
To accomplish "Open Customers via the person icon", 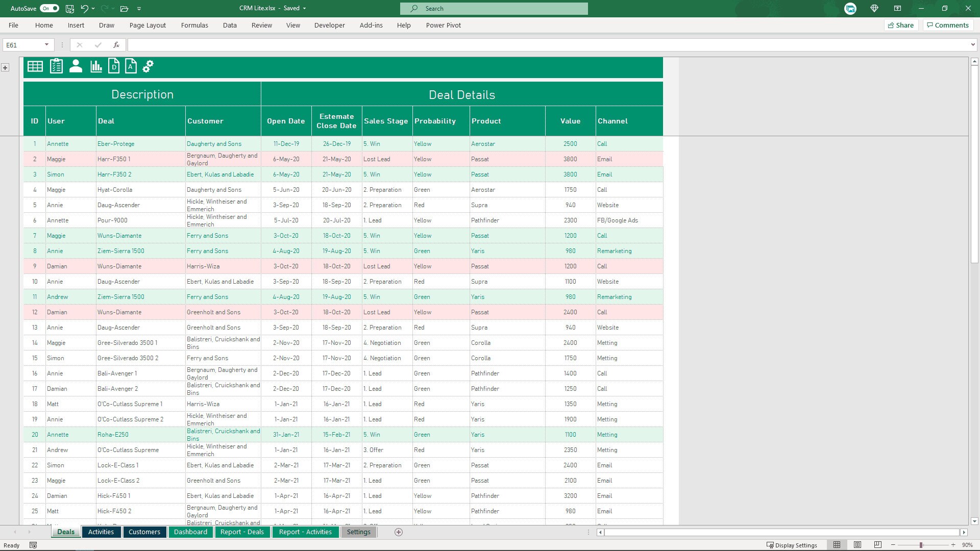I will point(76,66).
